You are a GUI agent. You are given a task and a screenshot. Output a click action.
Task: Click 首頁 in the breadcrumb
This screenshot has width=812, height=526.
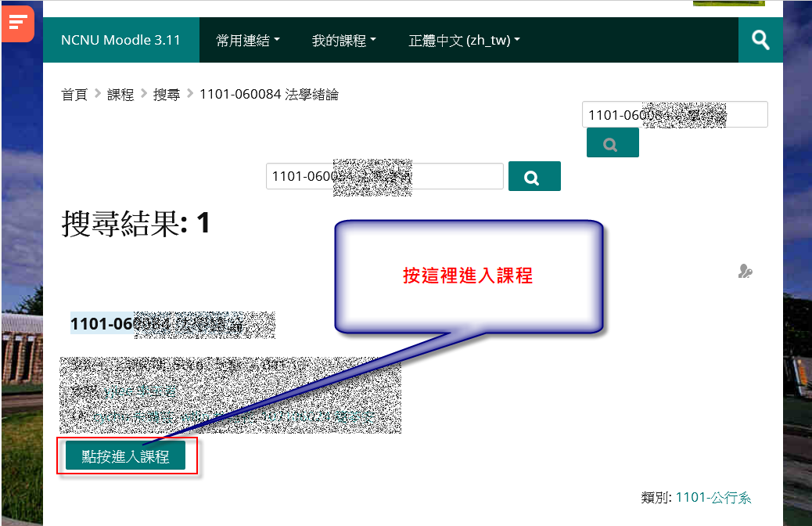point(74,95)
